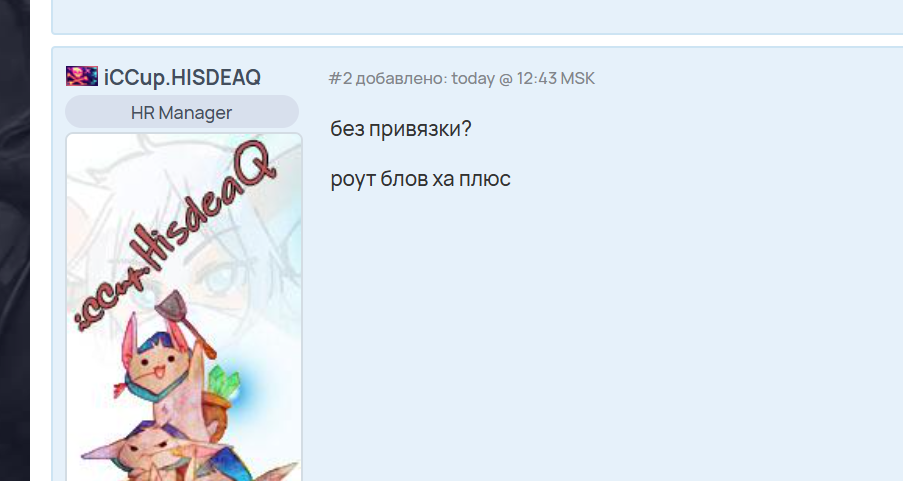Screen dimensions: 903x481
Task: Click the MSK timezone label
Action: 578,78
